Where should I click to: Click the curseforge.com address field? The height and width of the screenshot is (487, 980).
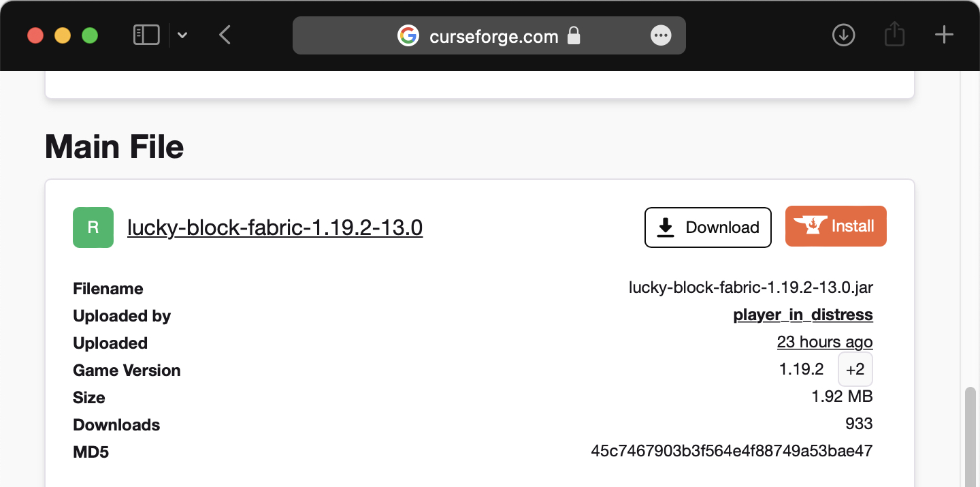pyautogui.click(x=489, y=35)
